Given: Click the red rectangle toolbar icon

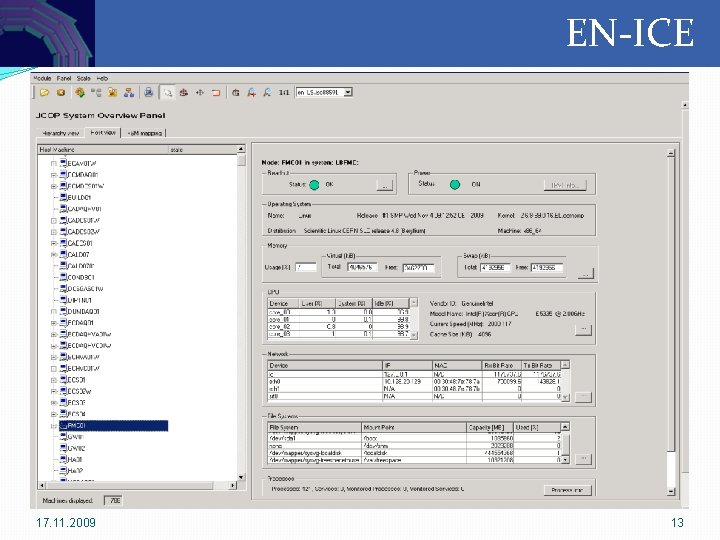Looking at the screenshot, I should [x=216, y=93].
